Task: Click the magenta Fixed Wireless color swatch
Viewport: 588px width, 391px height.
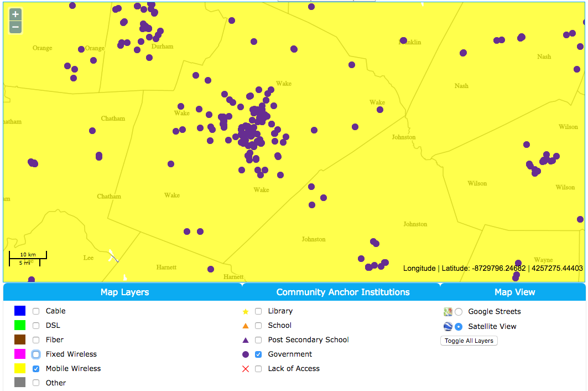Action: (x=20, y=354)
